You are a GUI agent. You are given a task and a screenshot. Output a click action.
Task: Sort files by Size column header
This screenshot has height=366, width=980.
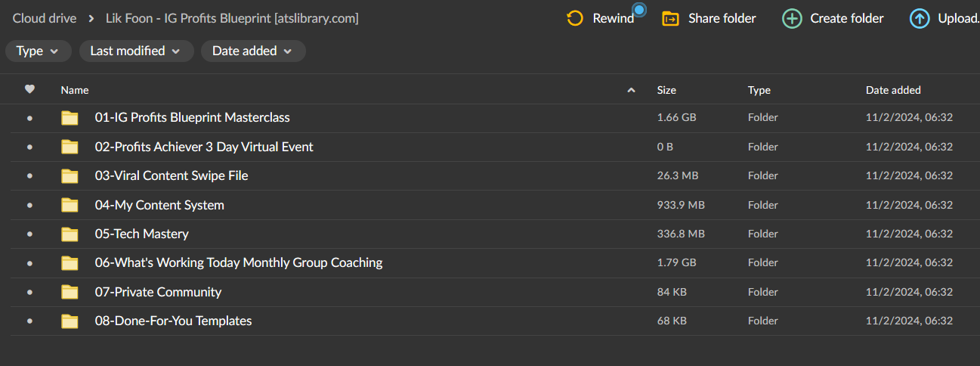(666, 90)
